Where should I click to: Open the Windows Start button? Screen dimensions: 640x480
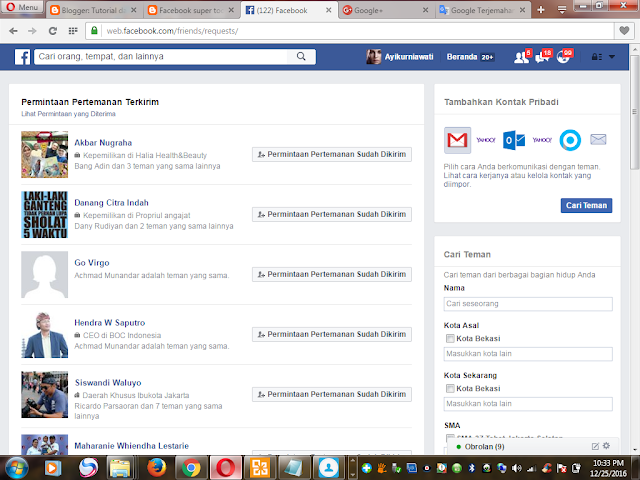pyautogui.click(x=16, y=468)
